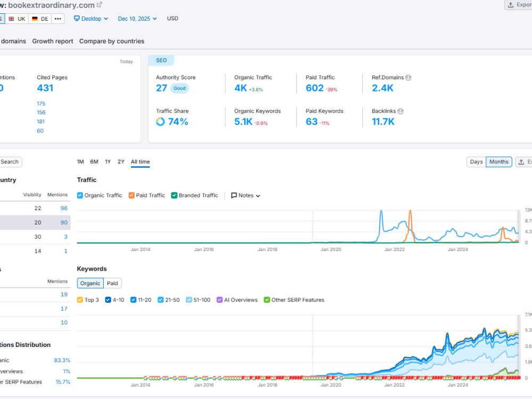Toggle 51-100 keywords checkbox
This screenshot has height=399, width=532.
189,300
